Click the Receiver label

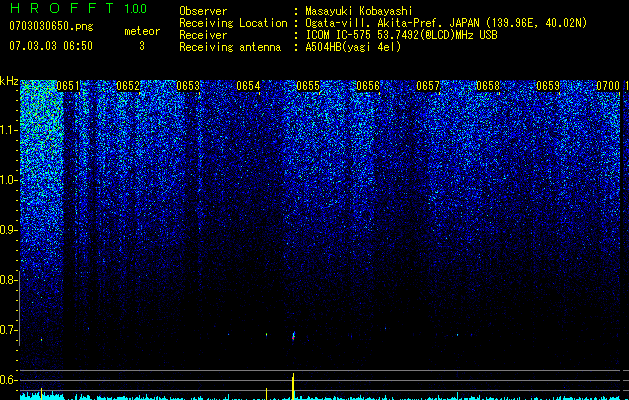(203, 35)
